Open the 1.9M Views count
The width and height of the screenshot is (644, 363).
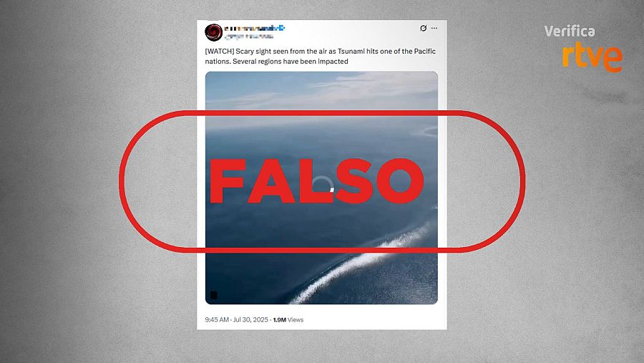click(x=288, y=319)
